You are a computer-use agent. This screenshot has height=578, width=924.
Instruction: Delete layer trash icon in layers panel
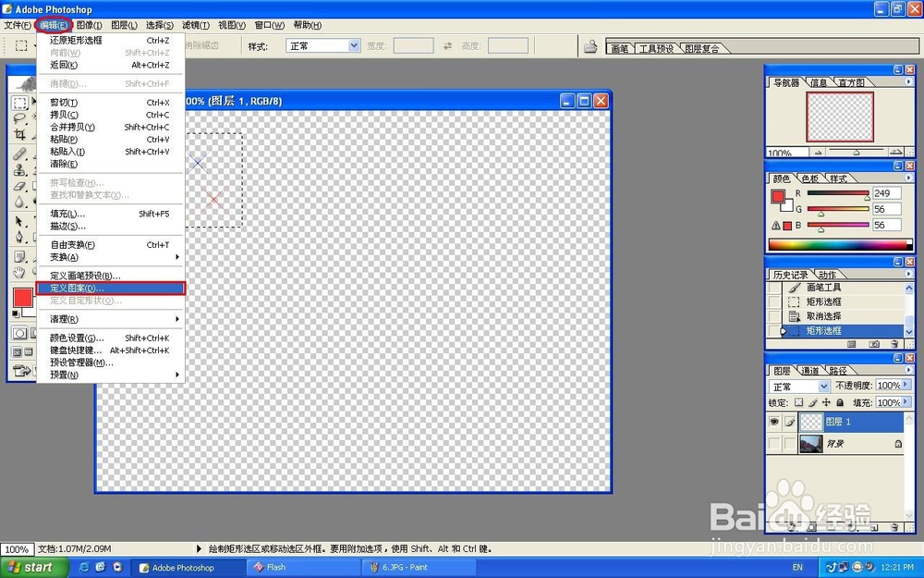point(894,527)
